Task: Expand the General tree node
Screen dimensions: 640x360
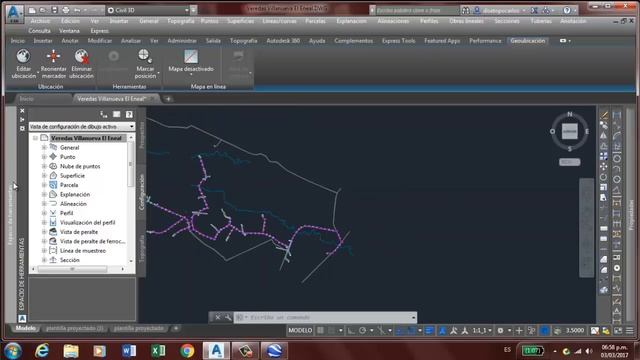Action: (x=44, y=147)
